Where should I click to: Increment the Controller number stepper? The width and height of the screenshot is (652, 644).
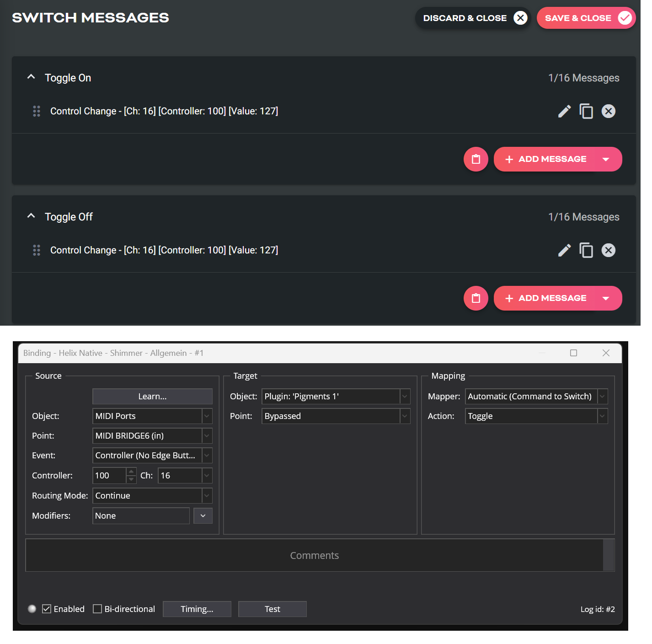pos(131,472)
